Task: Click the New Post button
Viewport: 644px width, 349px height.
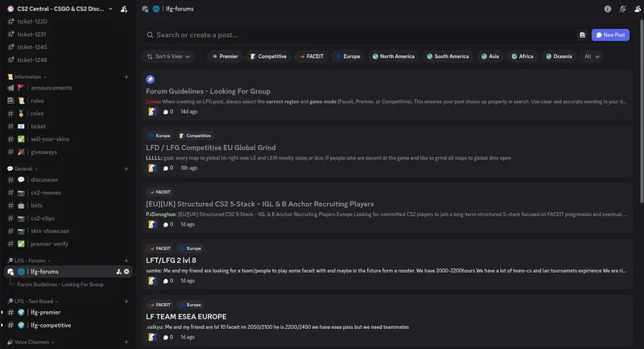Action: (610, 35)
